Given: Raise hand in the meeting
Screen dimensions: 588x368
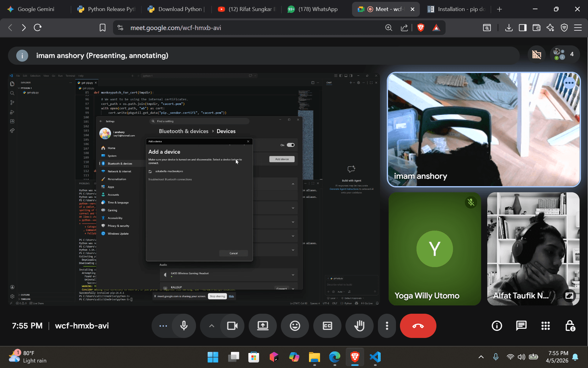Looking at the screenshot, I should pyautogui.click(x=359, y=326).
